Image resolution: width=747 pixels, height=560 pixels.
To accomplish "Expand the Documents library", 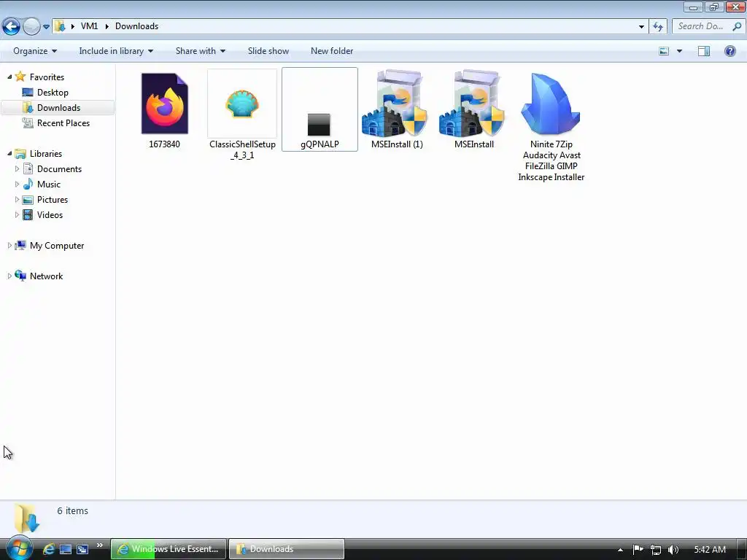I will (18, 168).
